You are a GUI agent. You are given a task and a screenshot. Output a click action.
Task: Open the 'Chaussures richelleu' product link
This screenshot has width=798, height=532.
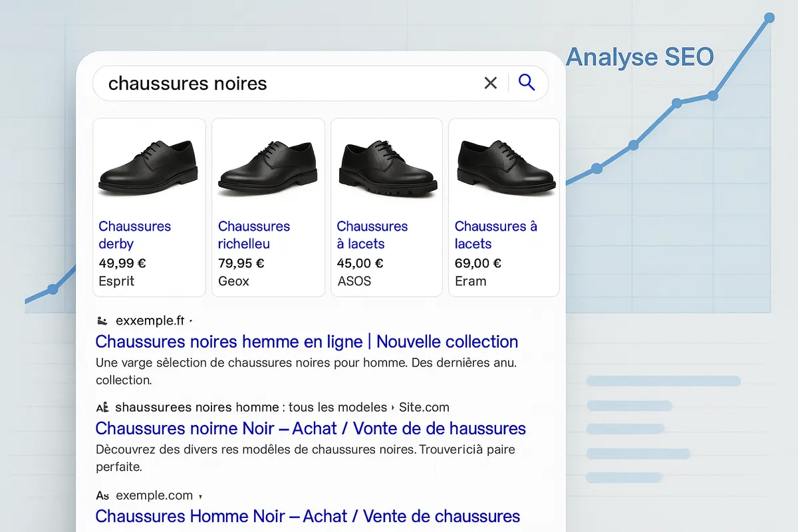pyautogui.click(x=254, y=235)
